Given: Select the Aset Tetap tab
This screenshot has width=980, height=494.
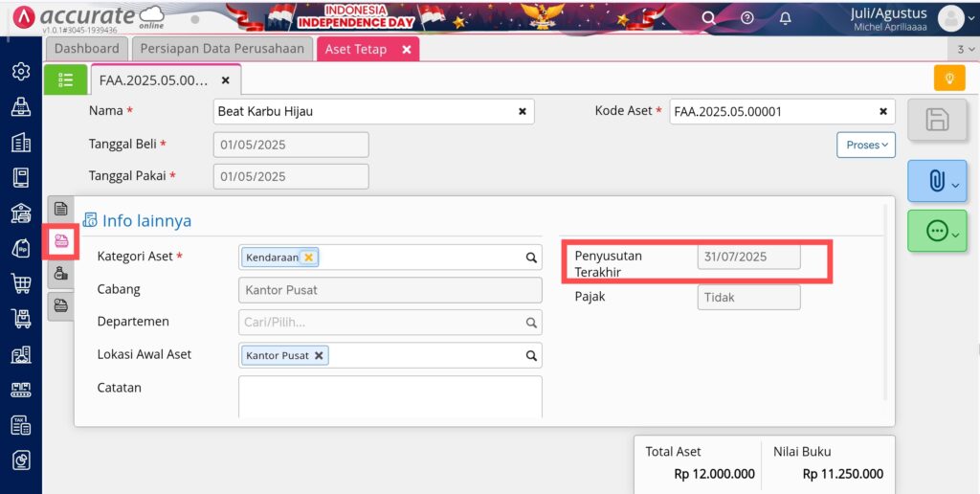Looking at the screenshot, I should pos(356,49).
